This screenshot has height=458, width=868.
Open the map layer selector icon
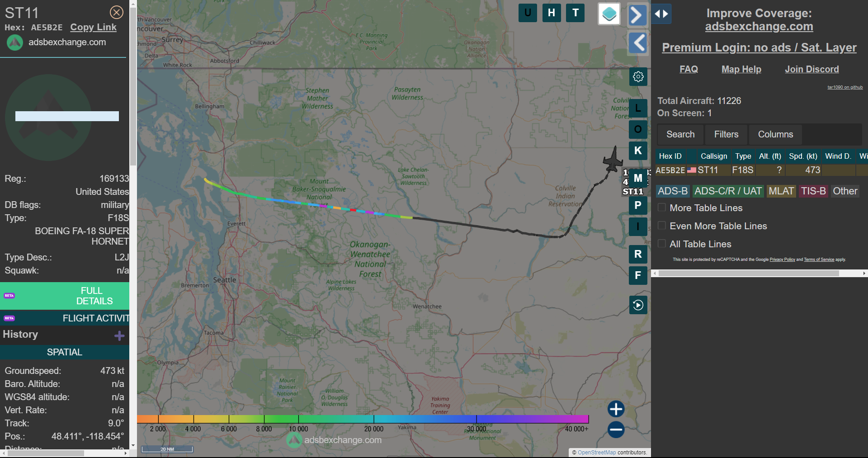[609, 14]
